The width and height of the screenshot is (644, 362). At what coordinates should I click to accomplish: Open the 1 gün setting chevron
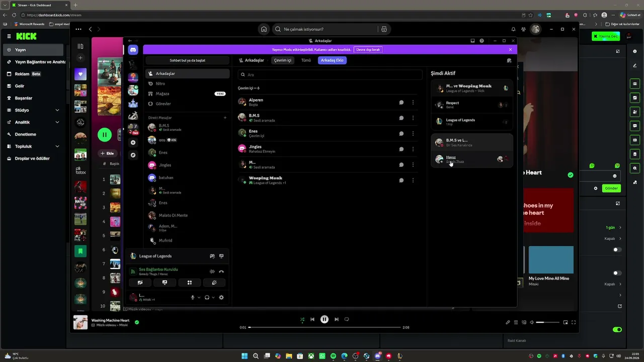point(620,227)
